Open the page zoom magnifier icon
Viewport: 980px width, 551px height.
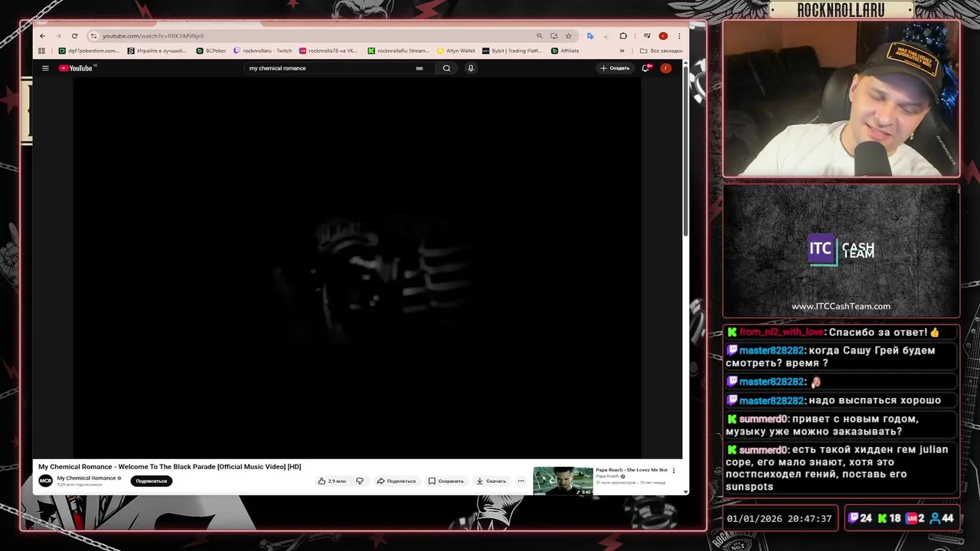[x=539, y=36]
